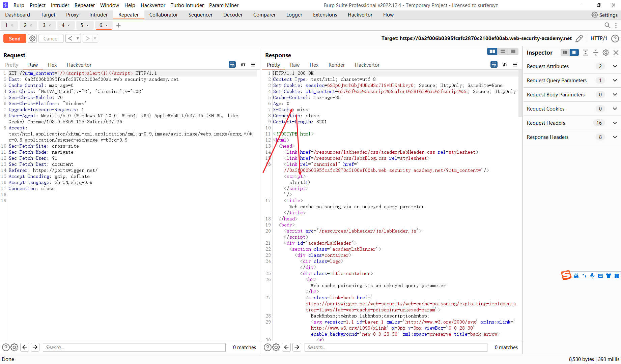Expand all Inspector sections icon
The image size is (621, 364).
[x=586, y=53]
